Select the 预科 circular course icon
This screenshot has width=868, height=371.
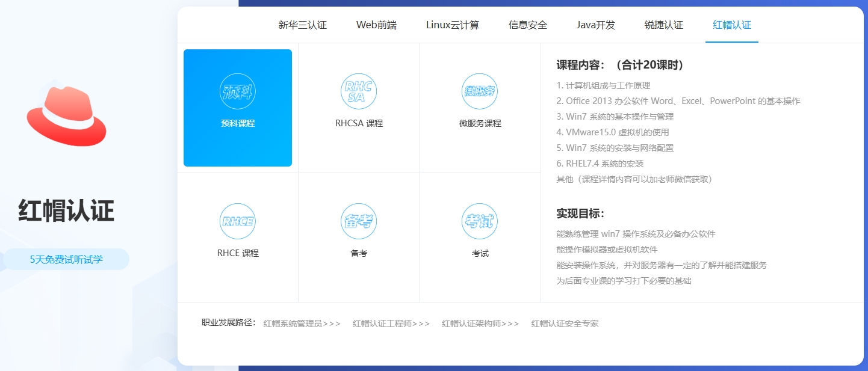(238, 91)
